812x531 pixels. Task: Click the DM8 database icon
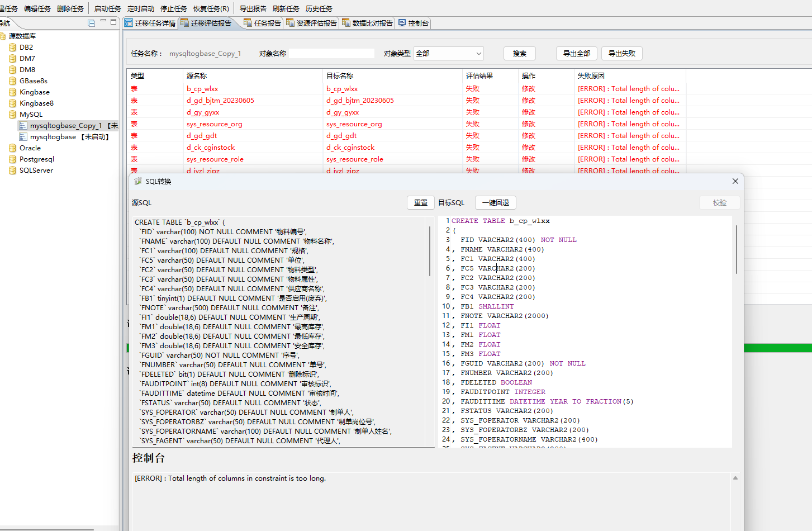click(12, 70)
